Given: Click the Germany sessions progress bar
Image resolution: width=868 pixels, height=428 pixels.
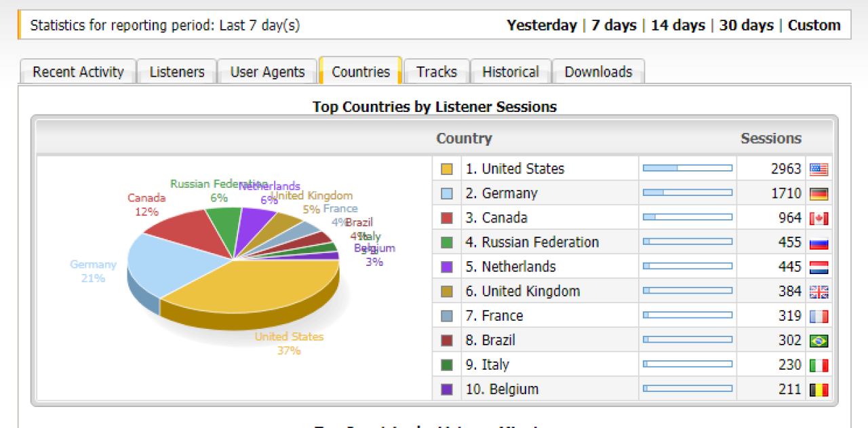Looking at the screenshot, I should coord(687,193).
